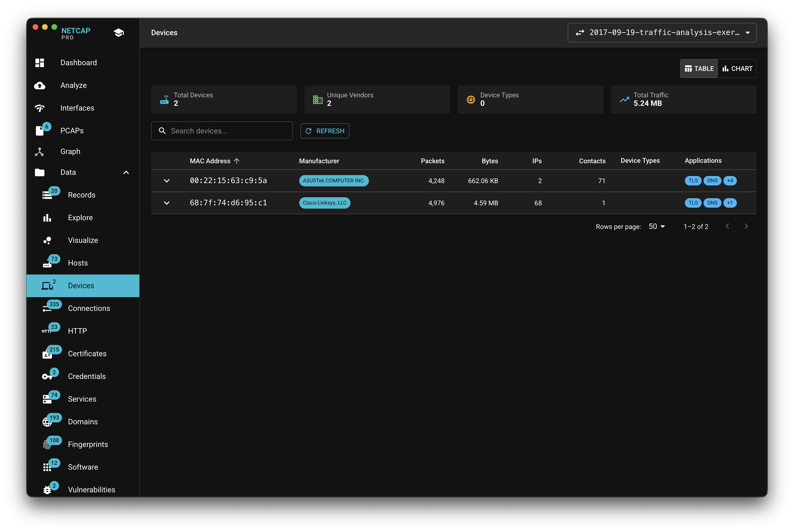794x532 pixels.
Task: Go to next page of devices
Action: pos(746,226)
